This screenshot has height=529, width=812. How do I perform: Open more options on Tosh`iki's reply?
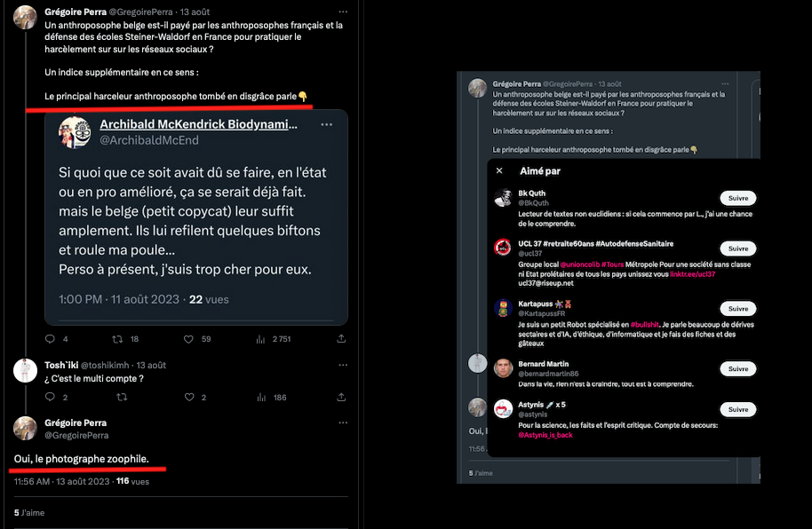pos(341,365)
